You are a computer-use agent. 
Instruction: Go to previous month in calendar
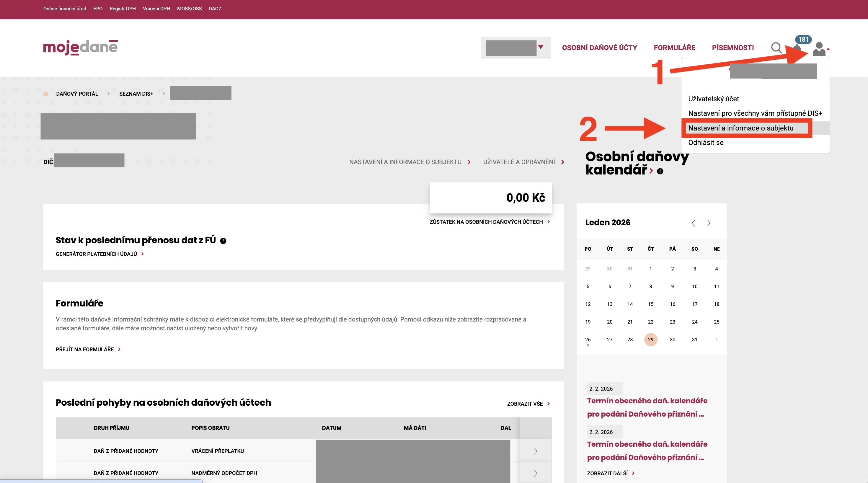[693, 223]
